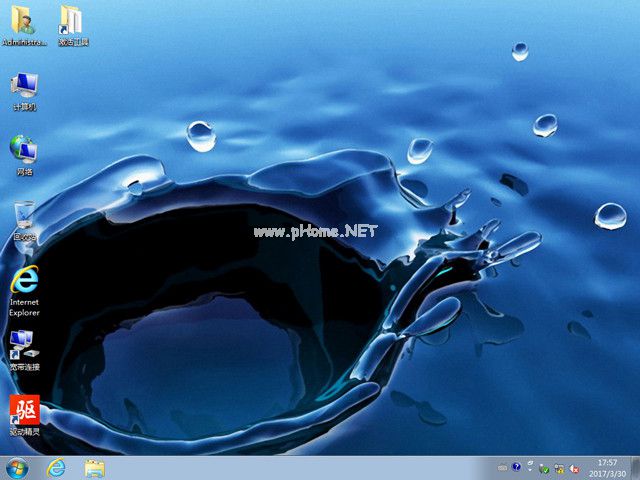Viewport: 640px width, 480px height.
Task: Select the 计算机 desktop icon
Action: coord(24,91)
